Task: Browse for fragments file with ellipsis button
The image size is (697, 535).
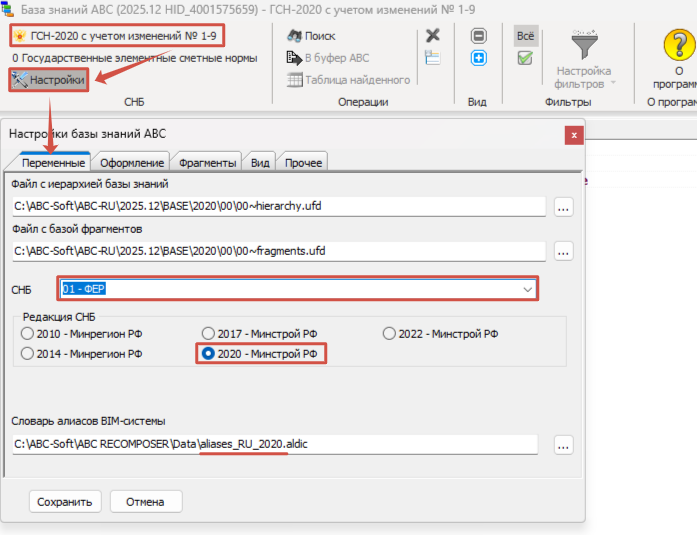Action: pyautogui.click(x=563, y=252)
